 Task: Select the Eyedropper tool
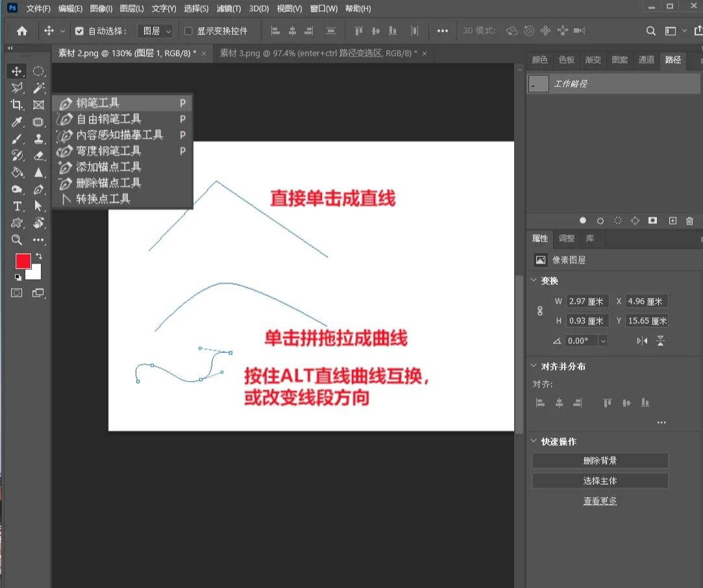pos(16,121)
